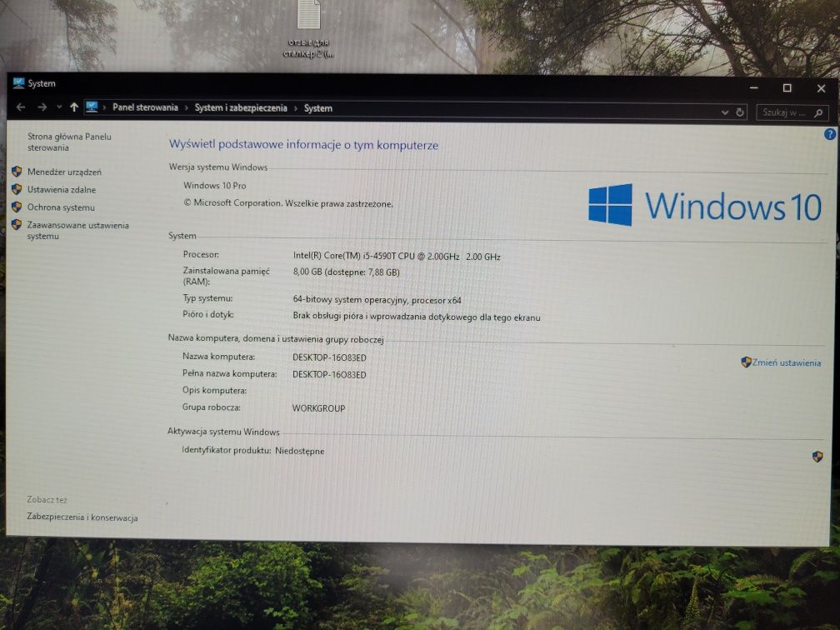Open Ustawienia zdalne link
The width and height of the screenshot is (840, 630).
62,190
